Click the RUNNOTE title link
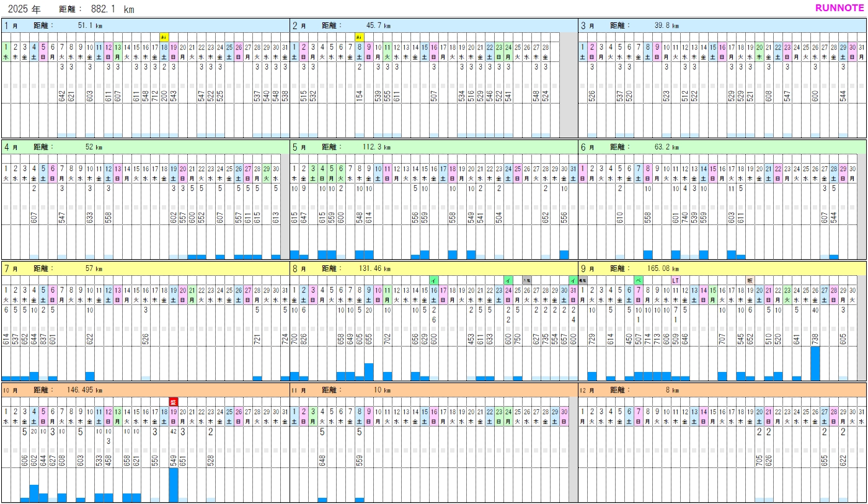868x504 pixels. tap(839, 8)
